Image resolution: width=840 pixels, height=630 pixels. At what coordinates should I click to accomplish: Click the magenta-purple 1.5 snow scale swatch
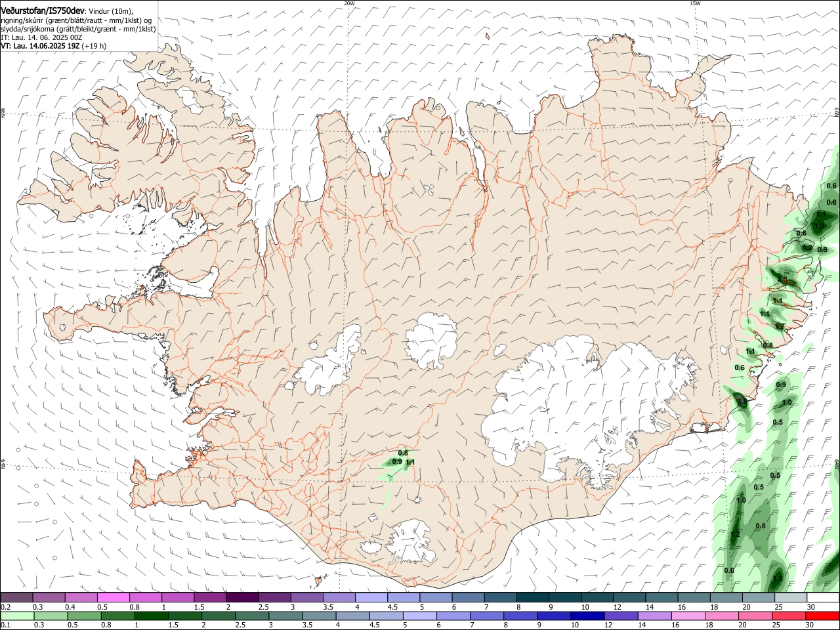209,597
